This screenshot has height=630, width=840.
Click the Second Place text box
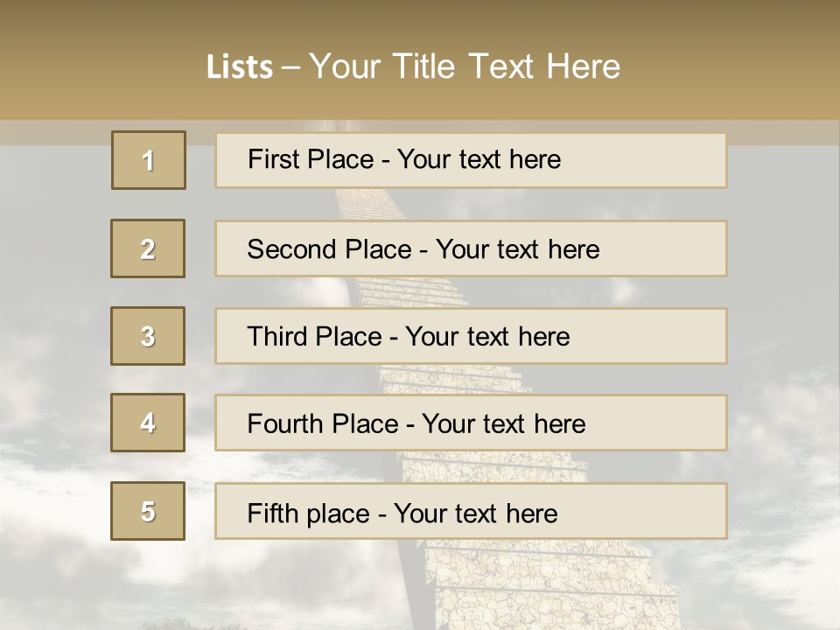pos(471,248)
